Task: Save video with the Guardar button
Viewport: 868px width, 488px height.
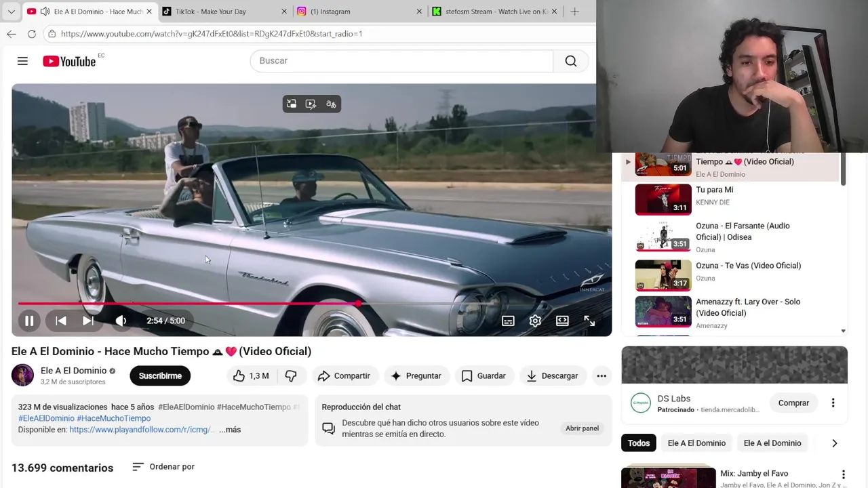Action: coord(484,375)
